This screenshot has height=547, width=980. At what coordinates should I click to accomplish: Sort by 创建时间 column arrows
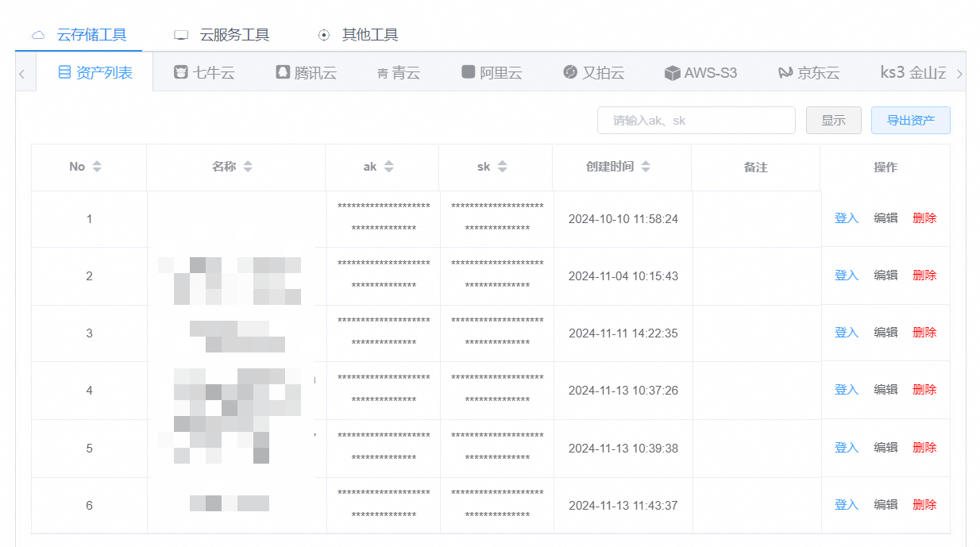[646, 167]
